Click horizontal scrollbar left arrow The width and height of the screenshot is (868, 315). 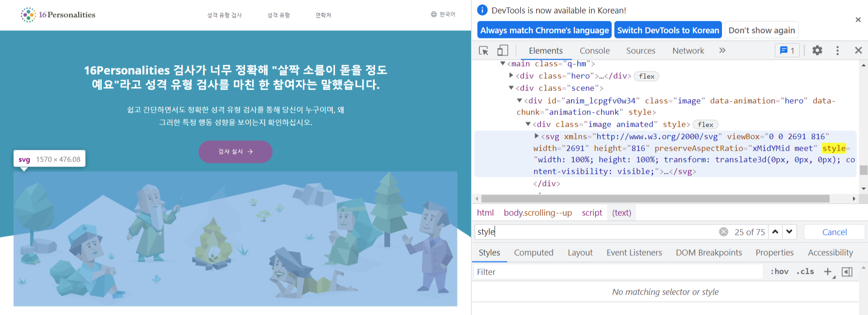pyautogui.click(x=477, y=199)
